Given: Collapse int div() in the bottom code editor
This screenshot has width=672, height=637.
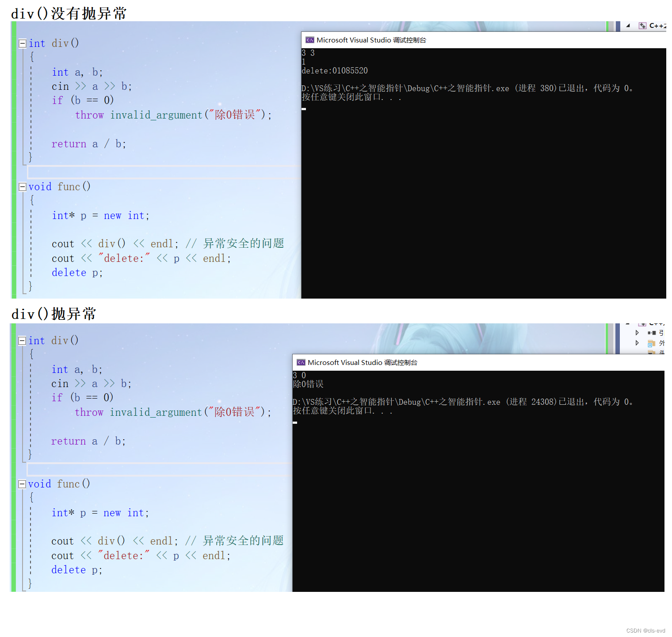Looking at the screenshot, I should [22, 341].
